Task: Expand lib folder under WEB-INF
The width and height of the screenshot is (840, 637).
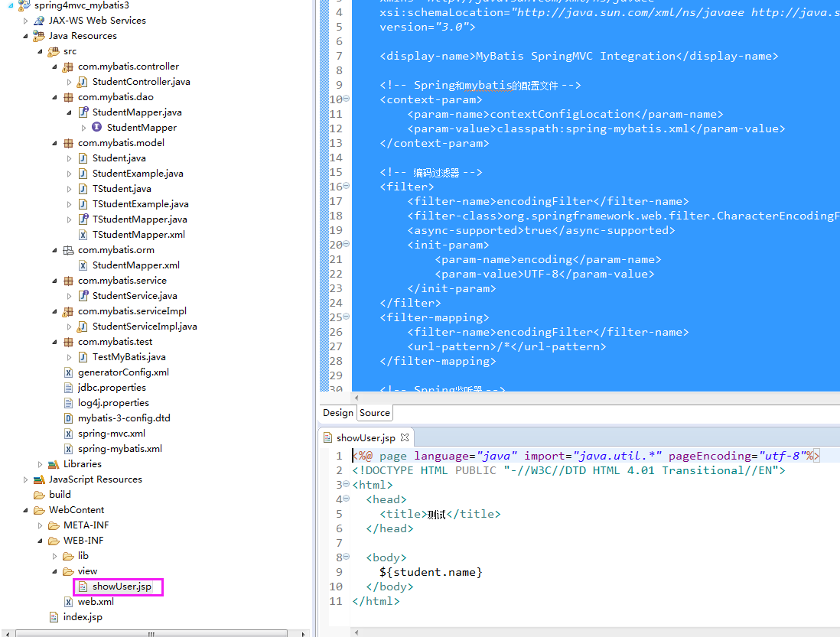Action: 54,556
